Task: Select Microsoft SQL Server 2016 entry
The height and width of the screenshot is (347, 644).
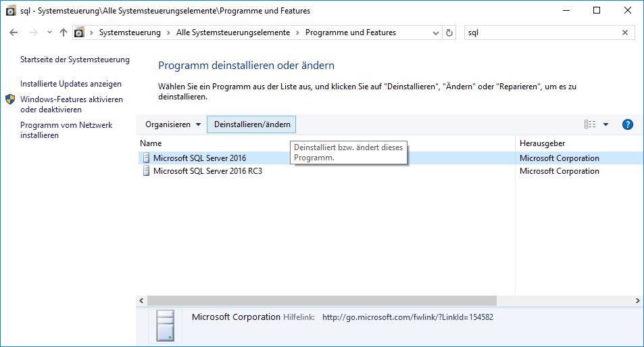Action: click(x=199, y=158)
